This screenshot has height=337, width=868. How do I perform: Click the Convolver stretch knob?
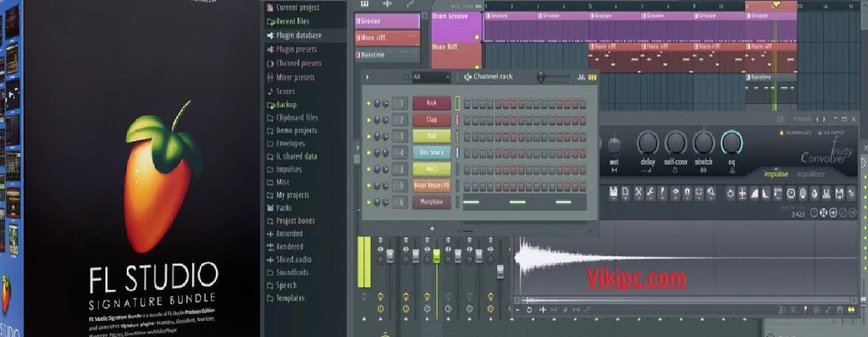(x=704, y=143)
